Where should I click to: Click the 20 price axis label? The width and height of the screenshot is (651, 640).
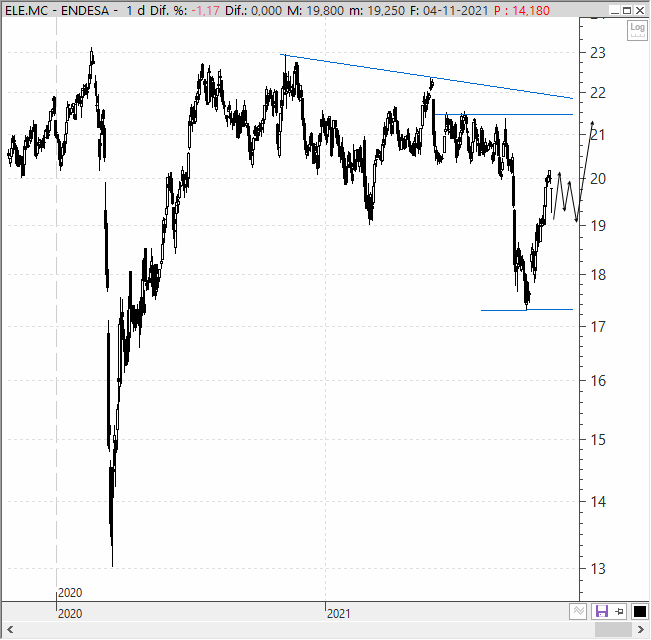coord(598,178)
